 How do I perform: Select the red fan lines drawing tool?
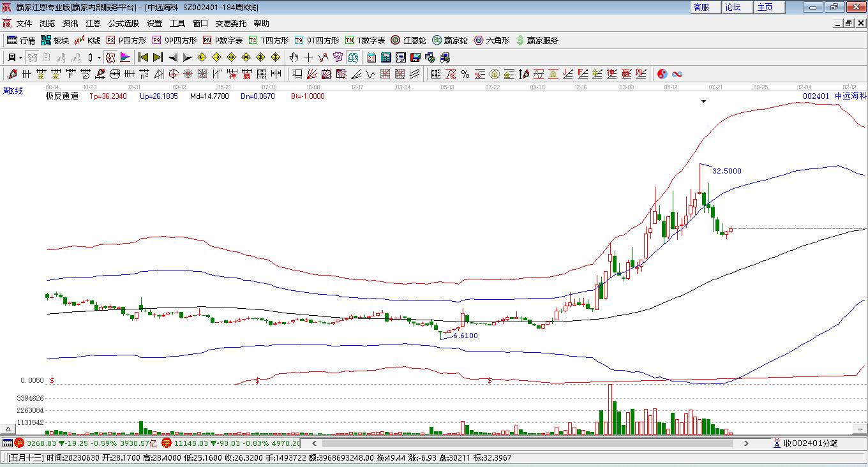(x=311, y=74)
